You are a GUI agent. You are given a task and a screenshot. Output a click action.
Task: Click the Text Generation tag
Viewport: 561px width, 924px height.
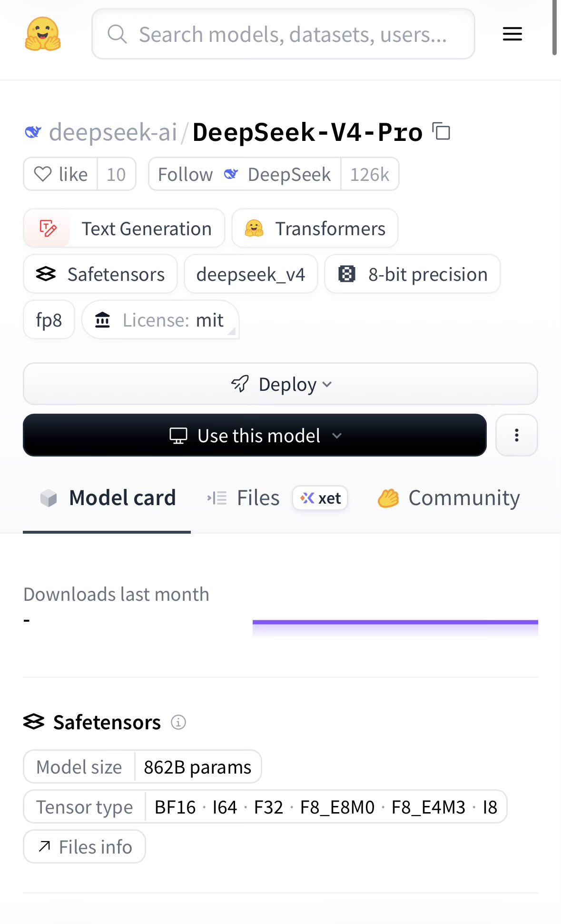coord(124,229)
